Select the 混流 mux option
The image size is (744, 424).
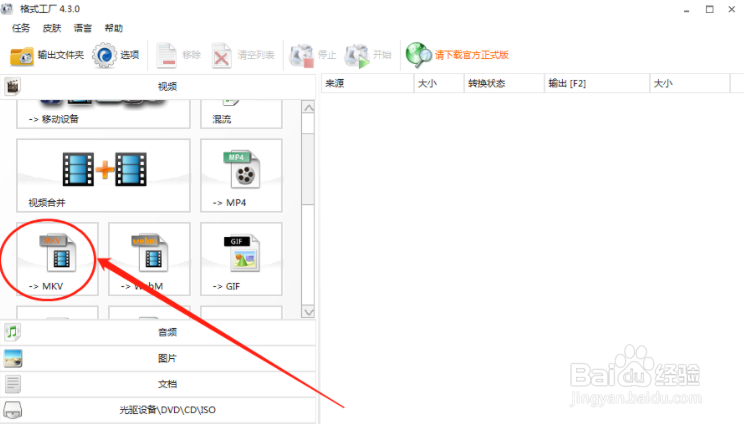click(241, 114)
